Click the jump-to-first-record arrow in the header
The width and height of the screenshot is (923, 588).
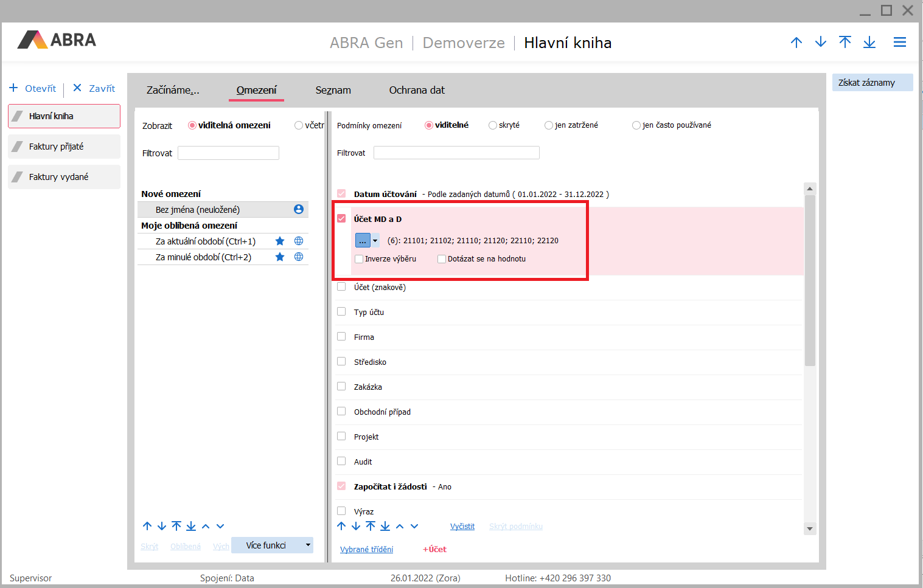tap(845, 42)
